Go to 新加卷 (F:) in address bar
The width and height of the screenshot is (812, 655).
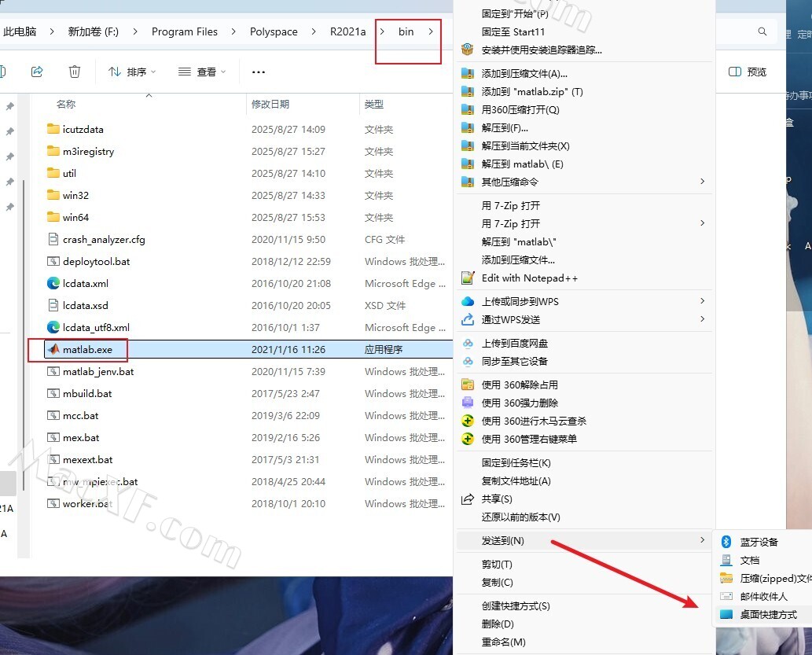(x=94, y=31)
